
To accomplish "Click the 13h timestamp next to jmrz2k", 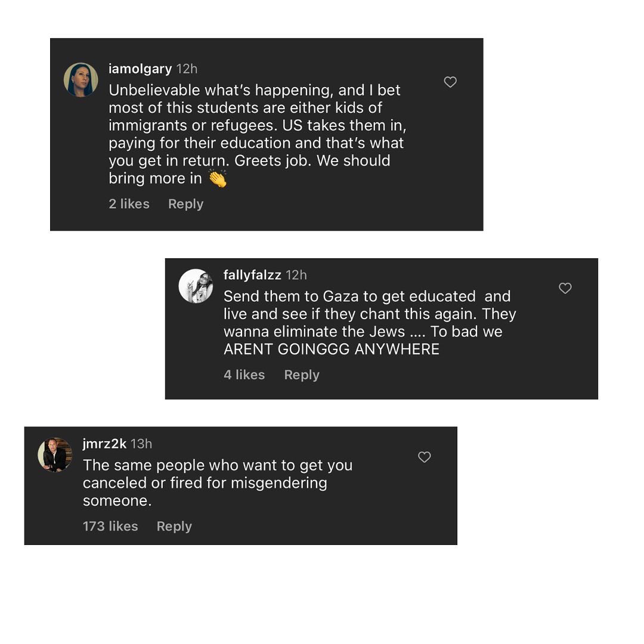I will 141,444.
